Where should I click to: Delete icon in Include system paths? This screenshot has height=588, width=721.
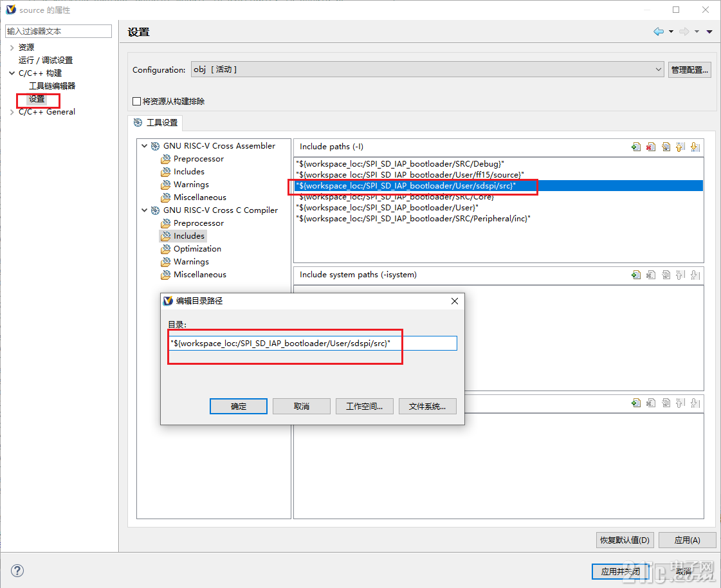point(651,275)
